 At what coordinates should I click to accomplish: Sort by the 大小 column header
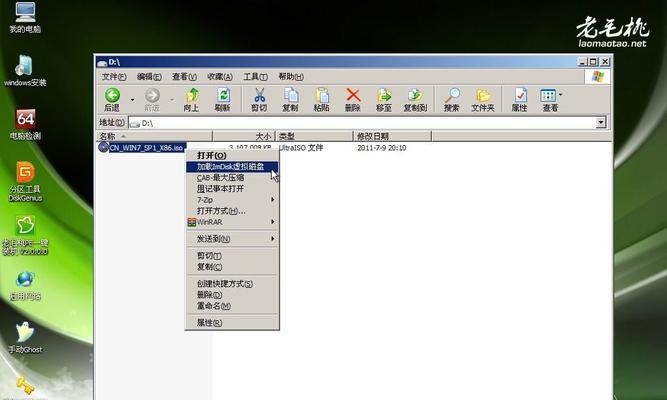coord(244,136)
